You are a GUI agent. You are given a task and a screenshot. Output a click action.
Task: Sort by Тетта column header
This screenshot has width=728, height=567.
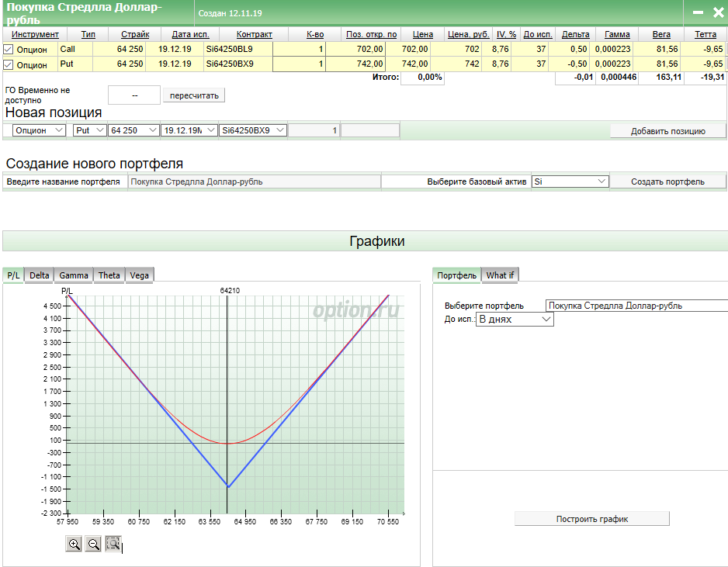point(705,34)
